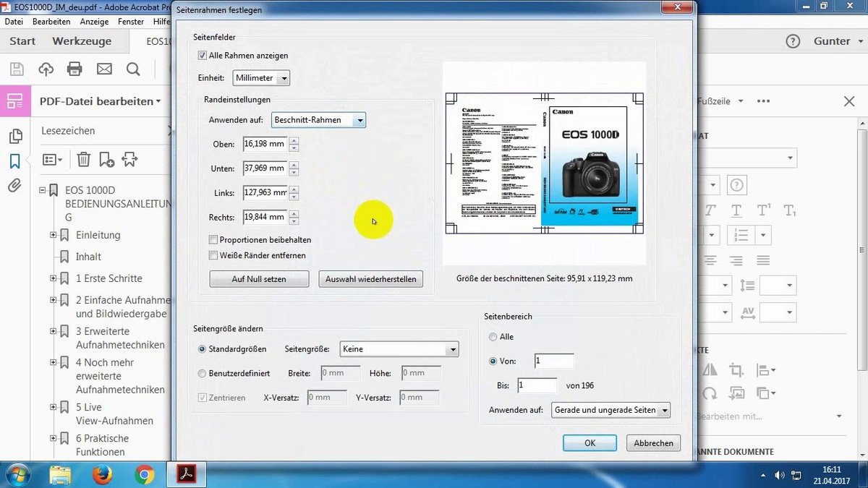Uncheck Alle Rahmen anzeigen

coord(203,55)
